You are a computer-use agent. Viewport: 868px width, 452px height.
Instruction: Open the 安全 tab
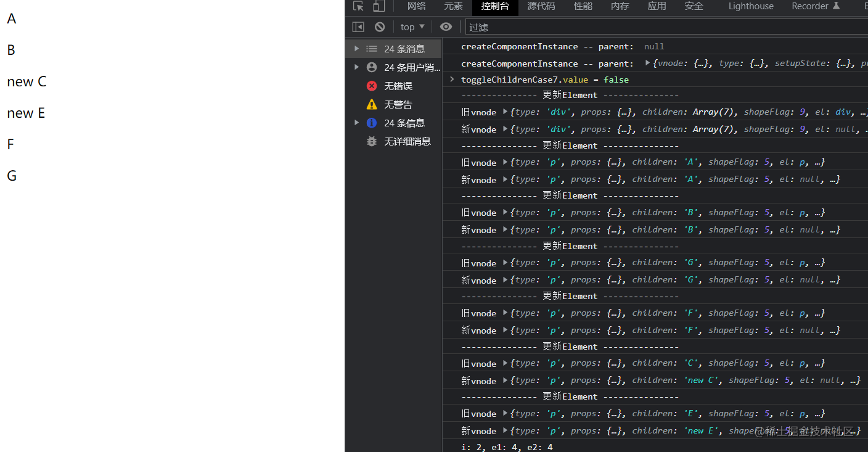tap(694, 6)
